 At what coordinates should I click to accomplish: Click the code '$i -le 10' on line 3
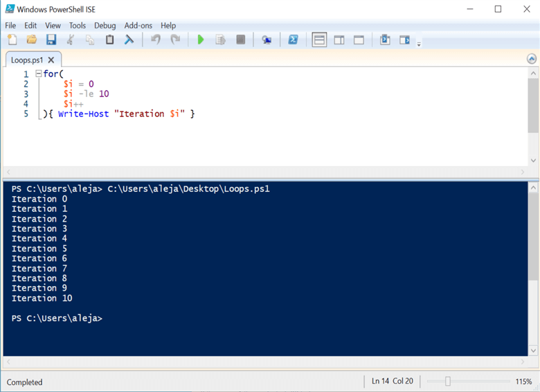(86, 93)
